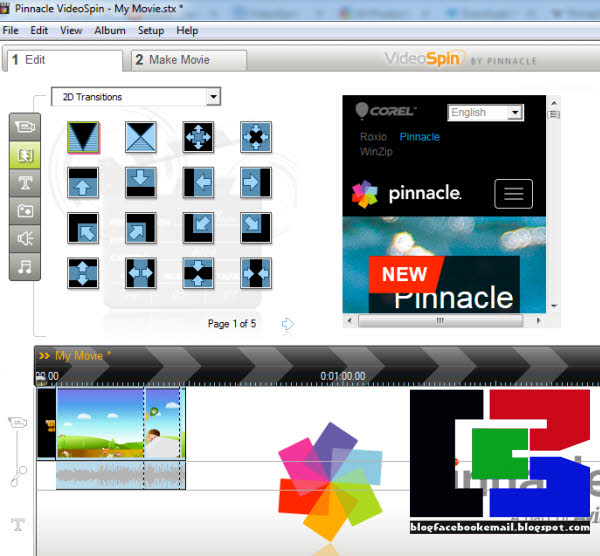Image resolution: width=600 pixels, height=556 pixels.
Task: Click the web panel scroll right arrow
Action: tap(538, 321)
